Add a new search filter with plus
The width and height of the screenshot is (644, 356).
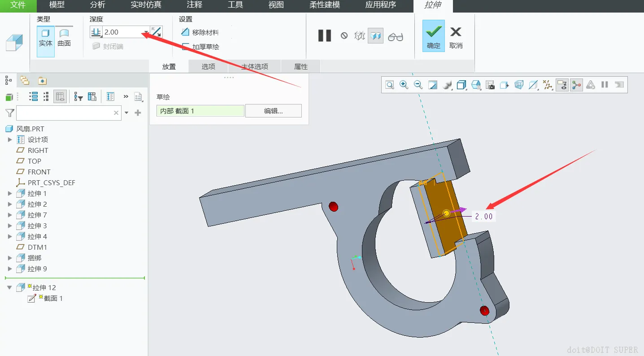[138, 113]
